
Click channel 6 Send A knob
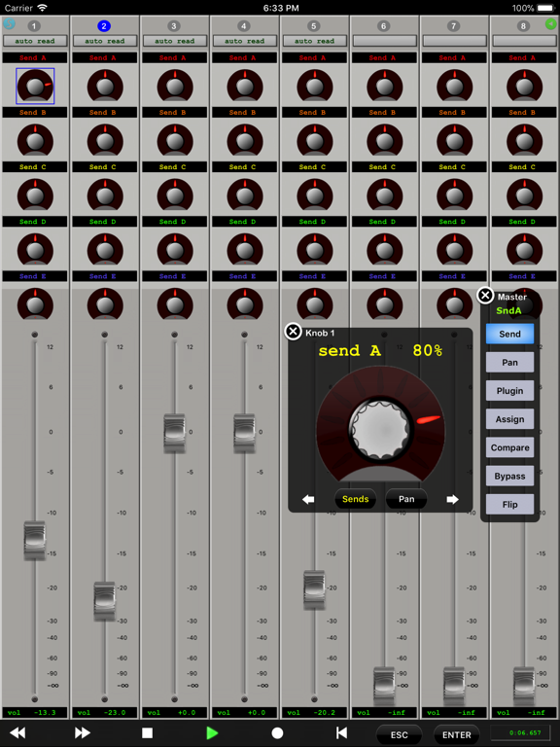(x=385, y=87)
